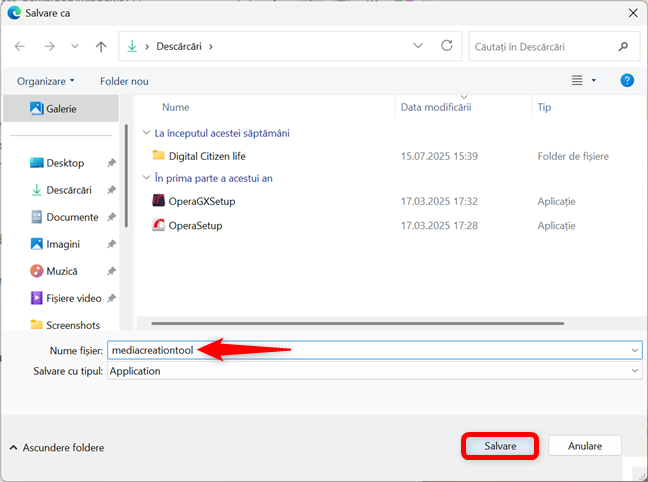
Task: Open the Digital Citizen life folder
Action: 206,156
